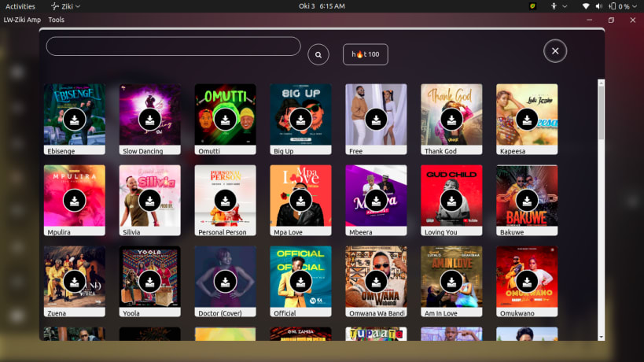Click the scrollbar up arrow
This screenshot has height=362, width=644.
pyautogui.click(x=602, y=83)
